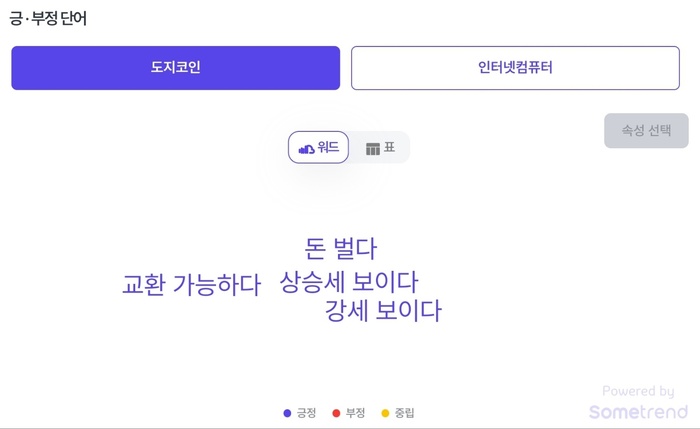Click the yellow 중립 legend dot

[385, 413]
